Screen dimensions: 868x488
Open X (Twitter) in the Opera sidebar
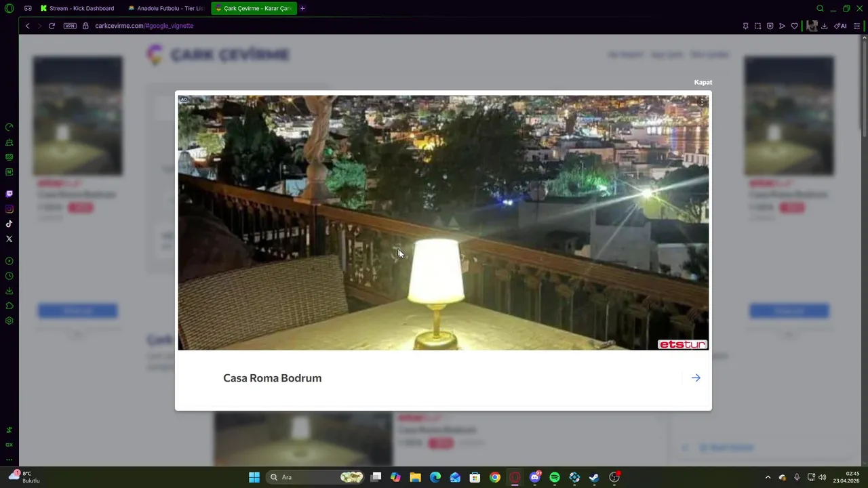[x=9, y=239]
